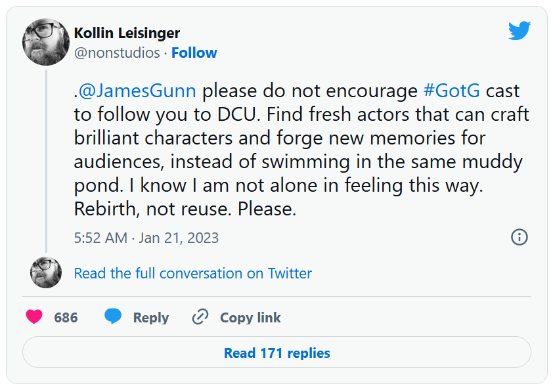Open the @JamesGunn mention

point(137,91)
